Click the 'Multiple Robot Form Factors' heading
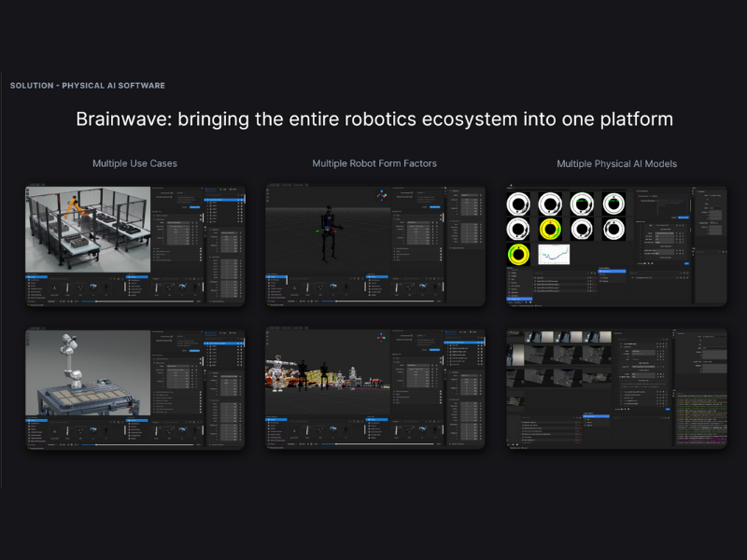The width and height of the screenshot is (747, 560). (374, 163)
